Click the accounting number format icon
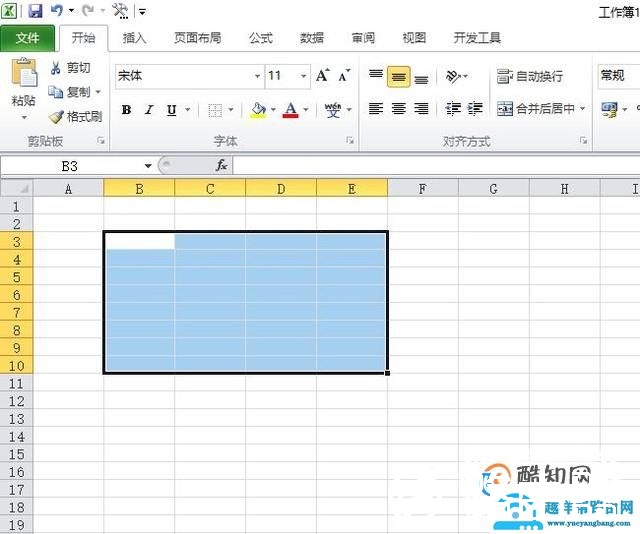This screenshot has height=534, width=640. [609, 110]
